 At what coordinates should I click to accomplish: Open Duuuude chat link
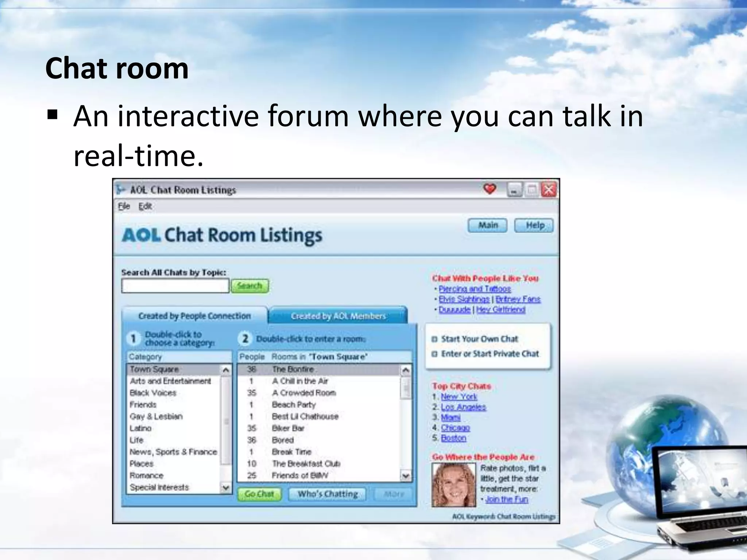click(x=454, y=310)
